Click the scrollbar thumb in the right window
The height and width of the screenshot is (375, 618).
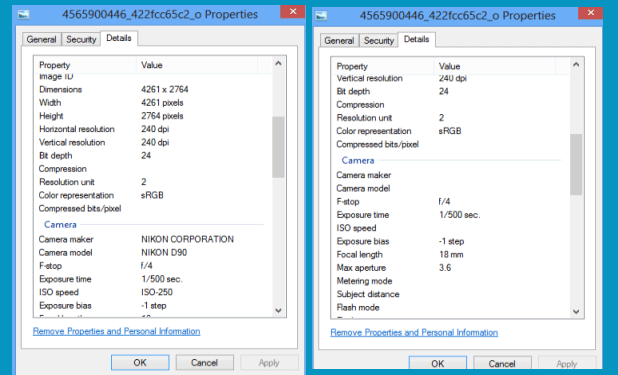(576, 164)
